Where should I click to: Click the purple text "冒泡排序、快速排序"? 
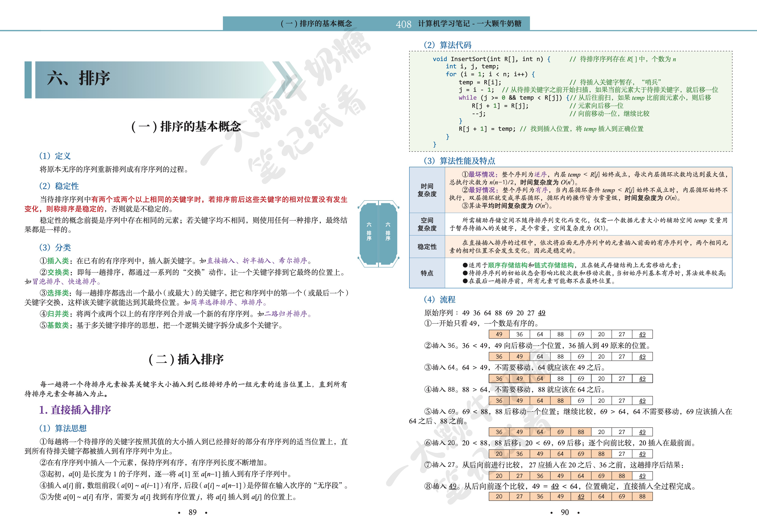64,281
